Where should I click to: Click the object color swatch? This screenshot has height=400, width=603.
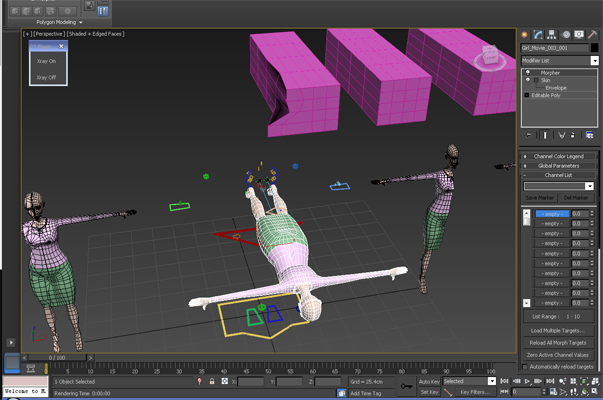(593, 47)
